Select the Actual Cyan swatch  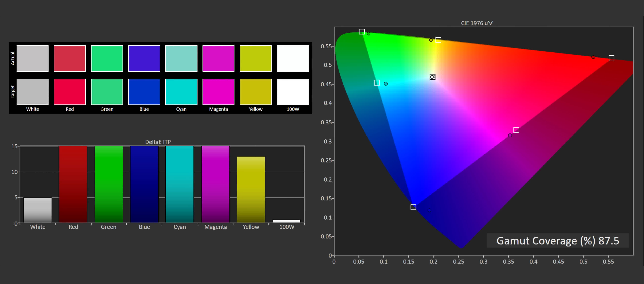point(181,58)
